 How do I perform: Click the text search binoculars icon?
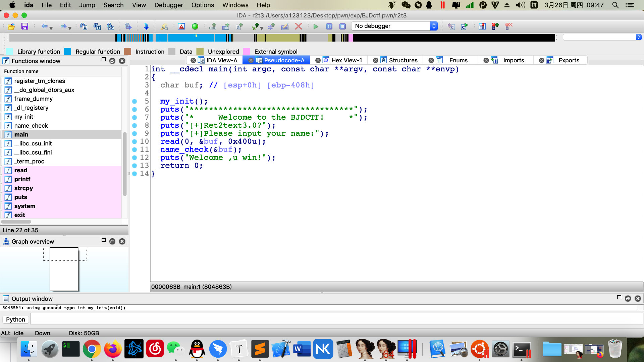[97, 26]
